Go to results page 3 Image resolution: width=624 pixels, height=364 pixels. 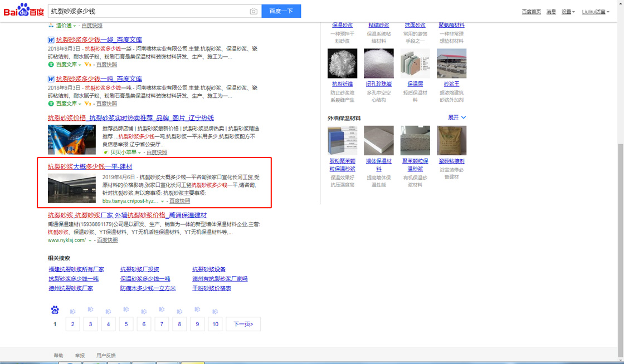click(x=90, y=324)
